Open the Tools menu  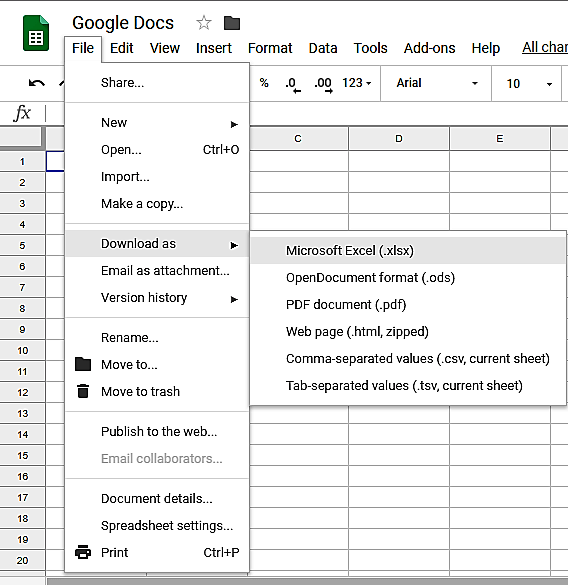coord(370,48)
